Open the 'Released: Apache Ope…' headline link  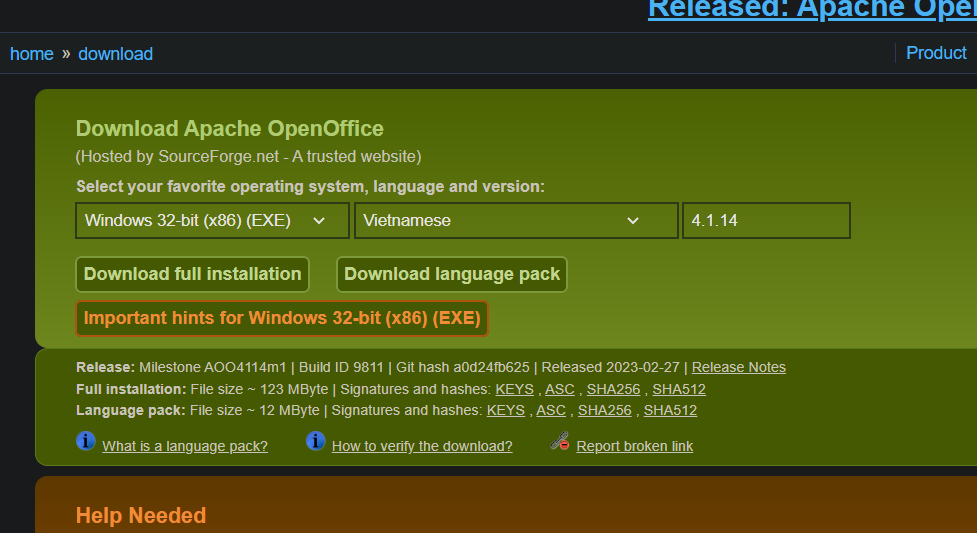point(813,9)
